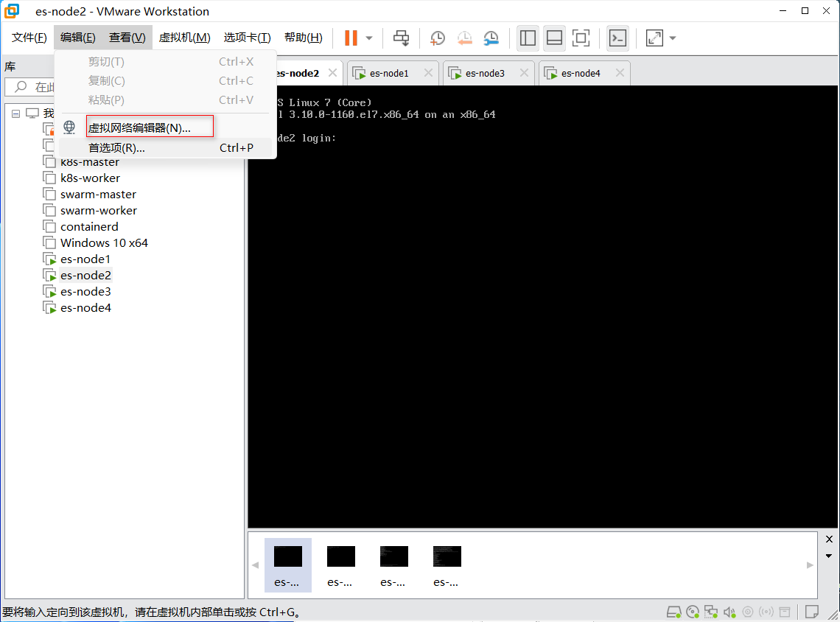Toggle the library sidebar panel view

528,38
